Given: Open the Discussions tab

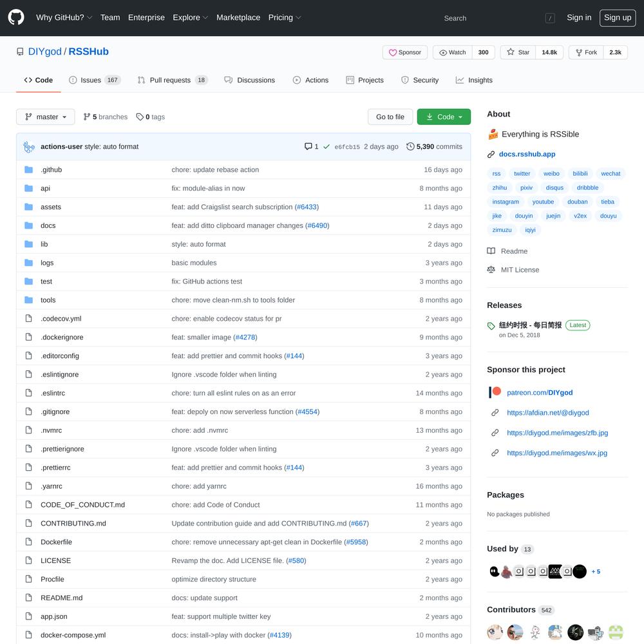Looking at the screenshot, I should click(x=250, y=80).
